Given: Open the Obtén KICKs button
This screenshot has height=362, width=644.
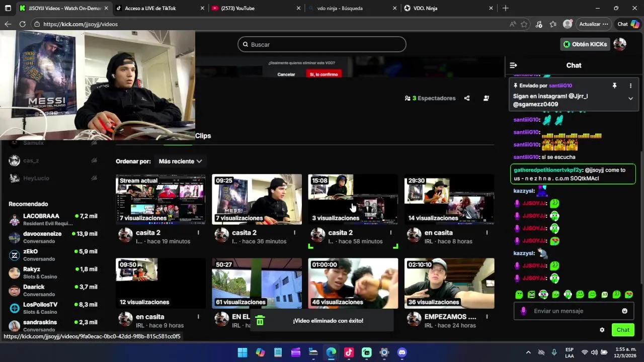Looking at the screenshot, I should pyautogui.click(x=585, y=44).
